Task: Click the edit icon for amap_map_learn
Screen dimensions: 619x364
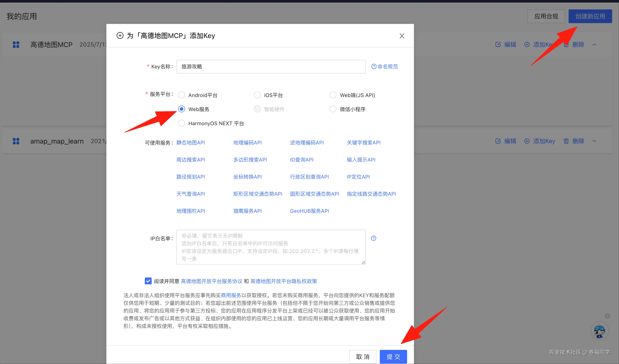Action: pyautogui.click(x=498, y=141)
